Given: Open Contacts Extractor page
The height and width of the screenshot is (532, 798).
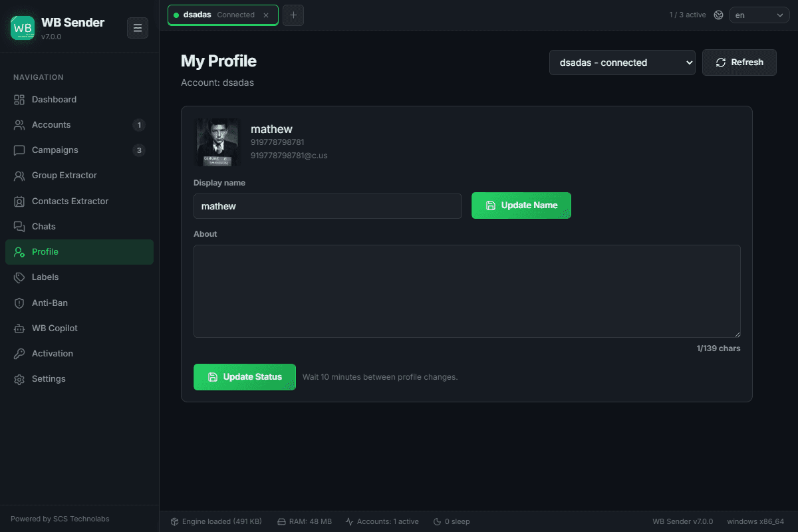Looking at the screenshot, I should 80,201.
